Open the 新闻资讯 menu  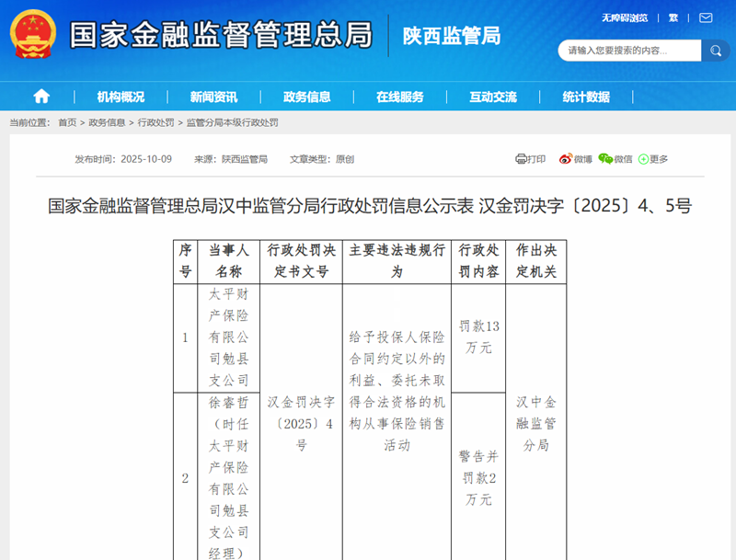213,97
